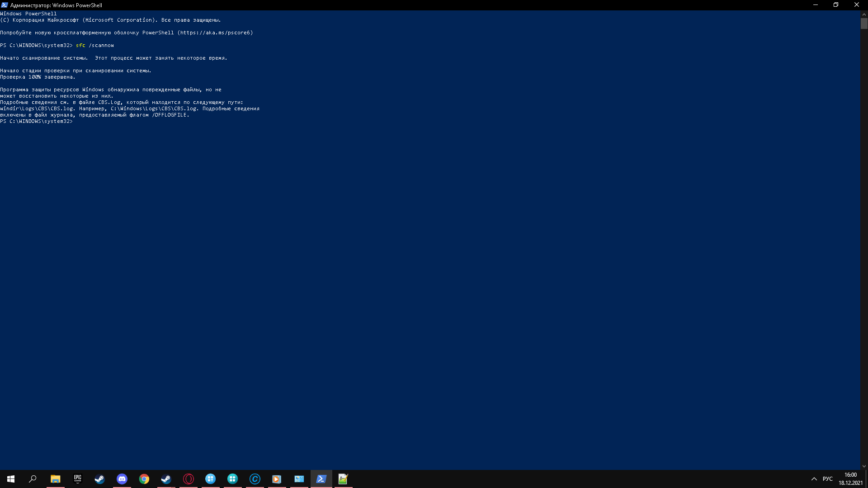Click the 'Проверка 100% завершена.' line
This screenshot has width=868, height=488.
[x=38, y=77]
